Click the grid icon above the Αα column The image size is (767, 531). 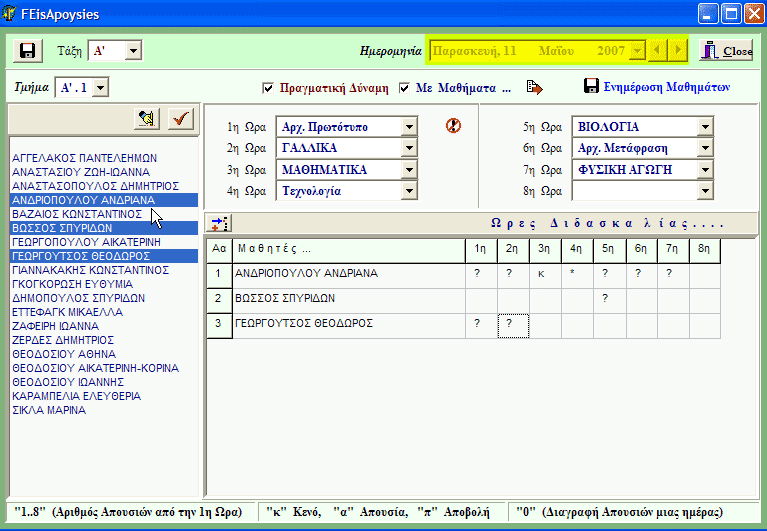pyautogui.click(x=219, y=223)
